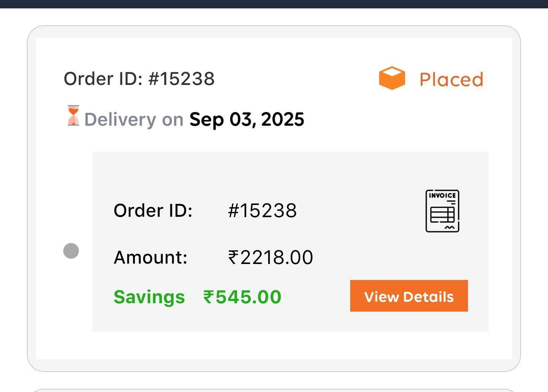This screenshot has height=392, width=548.
Task: Click the green Savings label
Action: click(149, 297)
